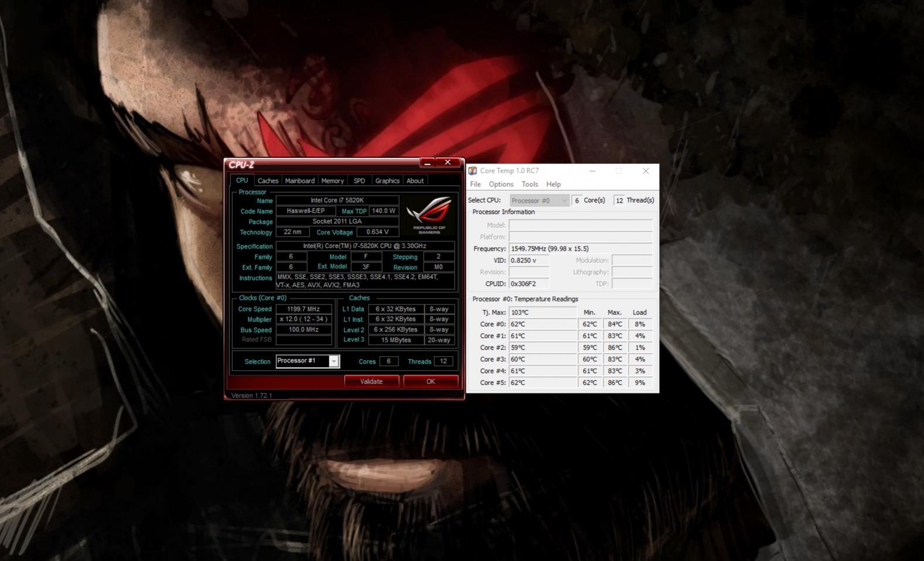The height and width of the screenshot is (561, 924).
Task: Click the OK button in CPU-Z
Action: point(431,381)
